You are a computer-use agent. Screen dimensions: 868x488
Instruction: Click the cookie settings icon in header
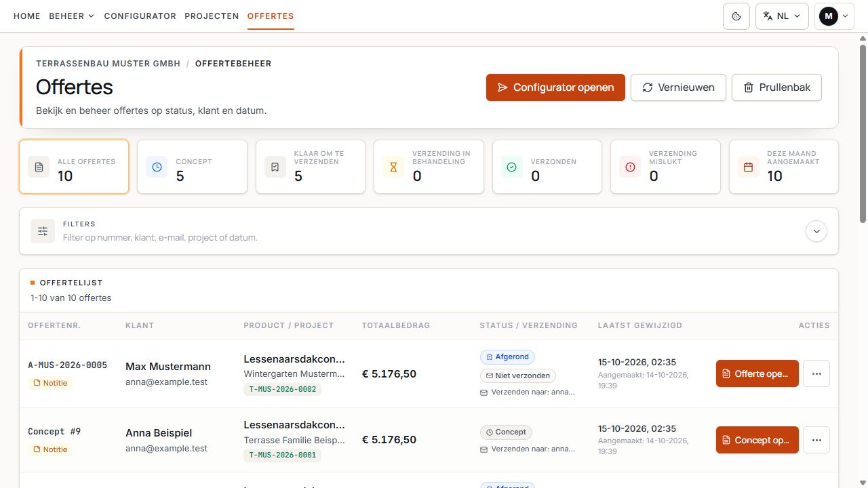(x=736, y=16)
